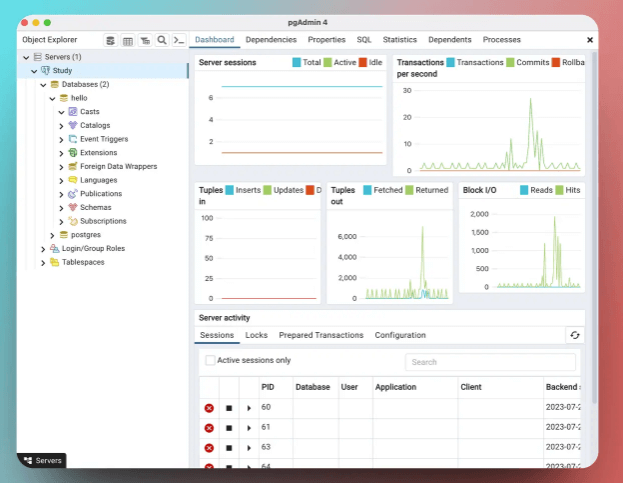The width and height of the screenshot is (623, 483).
Task: Open Search Objects magnifier icon
Action: coord(162,41)
